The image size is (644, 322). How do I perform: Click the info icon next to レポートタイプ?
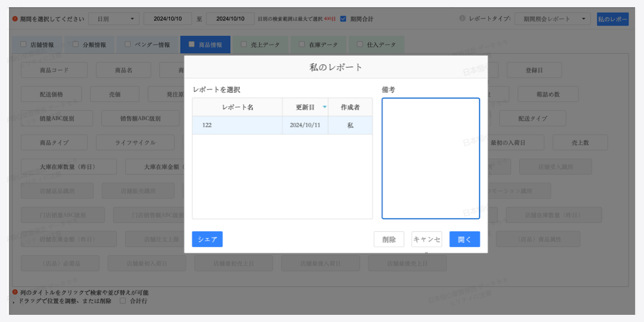tap(462, 18)
